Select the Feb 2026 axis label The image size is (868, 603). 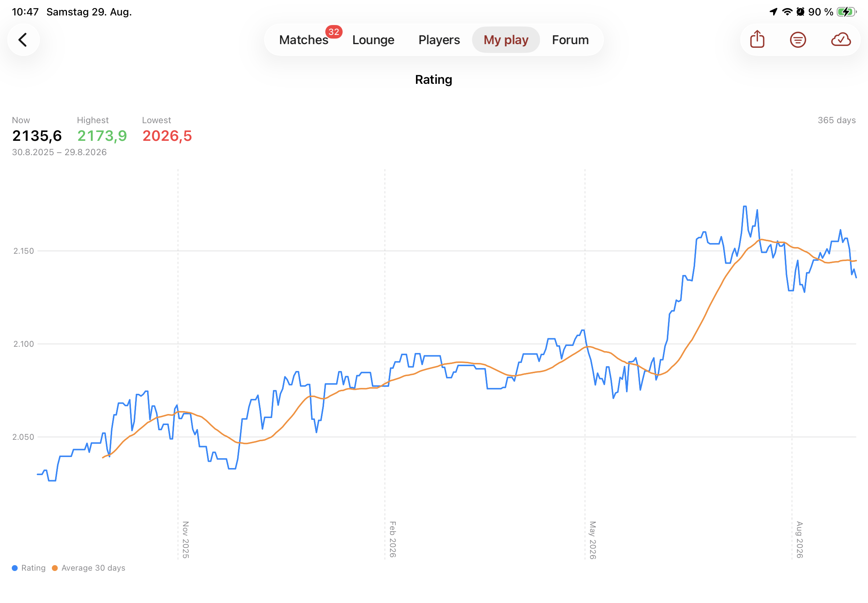392,539
